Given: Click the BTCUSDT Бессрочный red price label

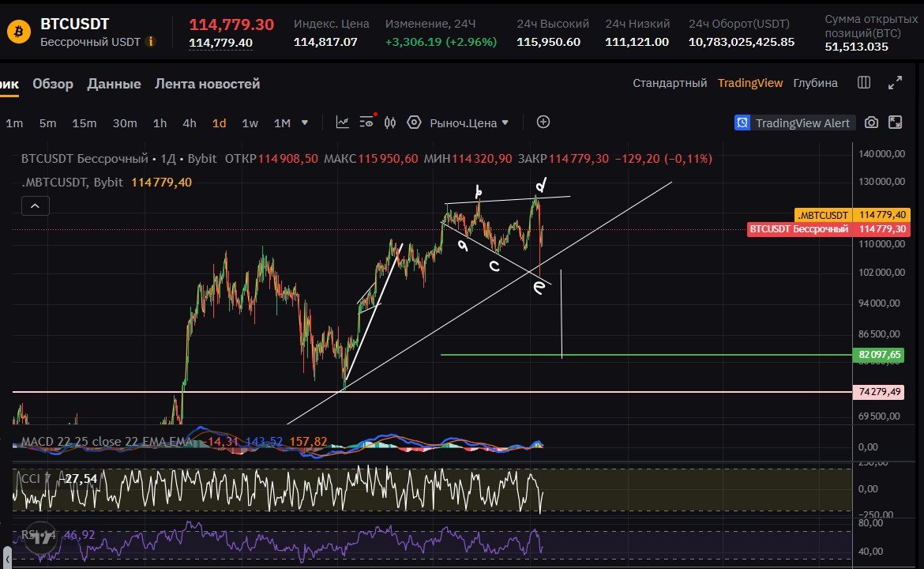Looking at the screenshot, I should click(x=828, y=228).
